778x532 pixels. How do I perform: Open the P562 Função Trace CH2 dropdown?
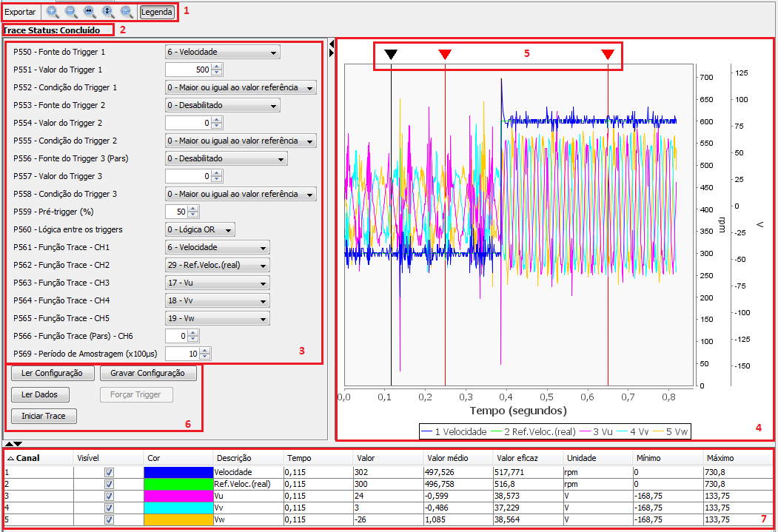click(217, 265)
